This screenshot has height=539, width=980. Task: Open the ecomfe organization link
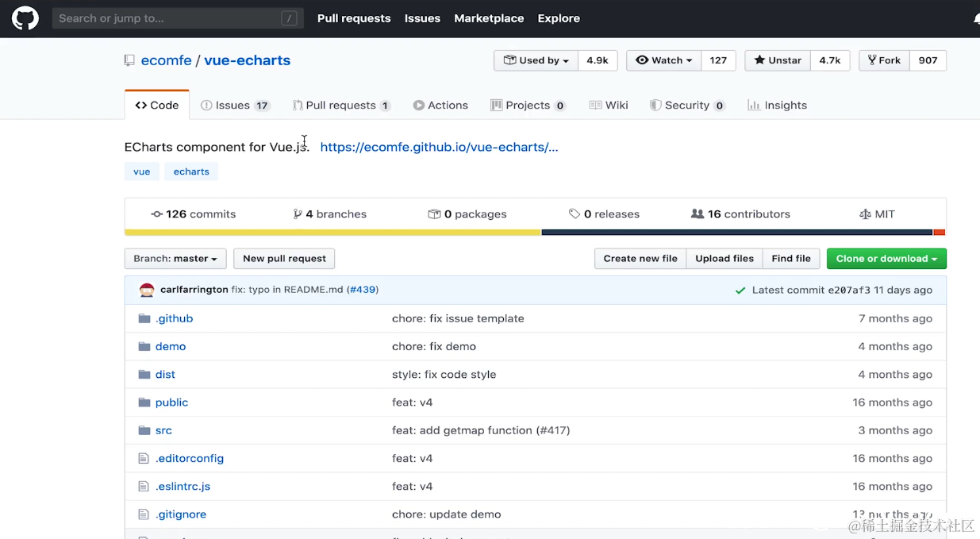(166, 60)
